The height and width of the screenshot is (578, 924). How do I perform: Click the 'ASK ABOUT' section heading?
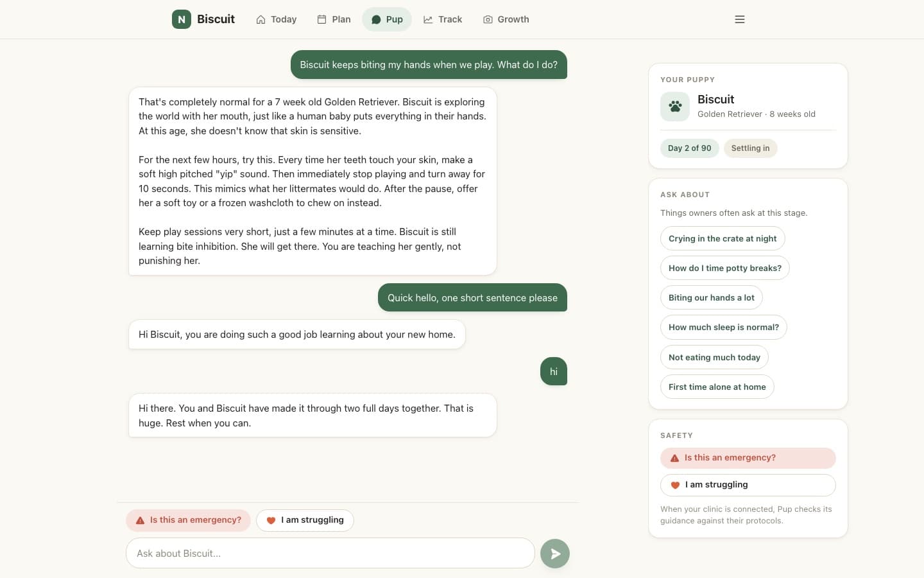(x=685, y=195)
